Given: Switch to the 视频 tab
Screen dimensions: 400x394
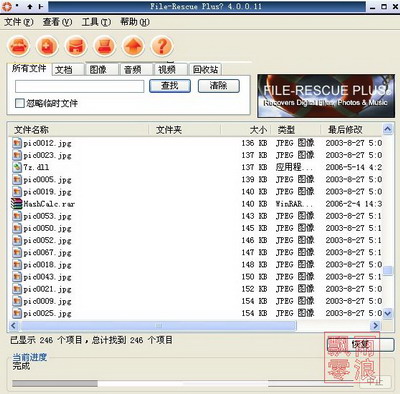Looking at the screenshot, I should [x=171, y=70].
